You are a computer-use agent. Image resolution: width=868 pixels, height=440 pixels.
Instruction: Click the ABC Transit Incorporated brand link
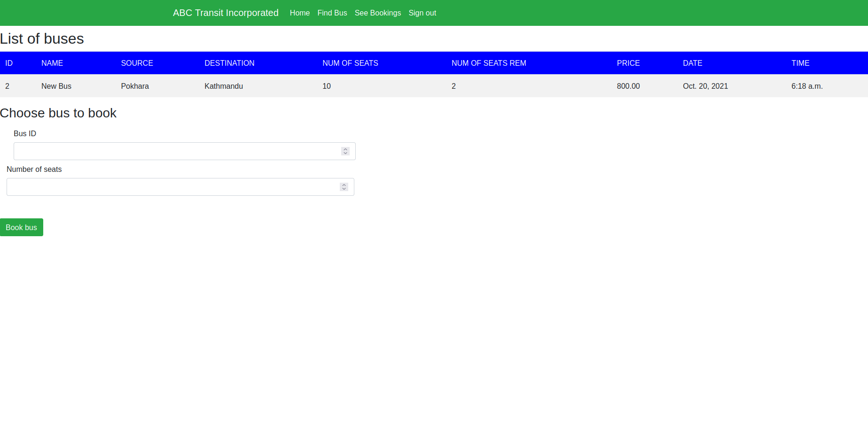point(226,13)
